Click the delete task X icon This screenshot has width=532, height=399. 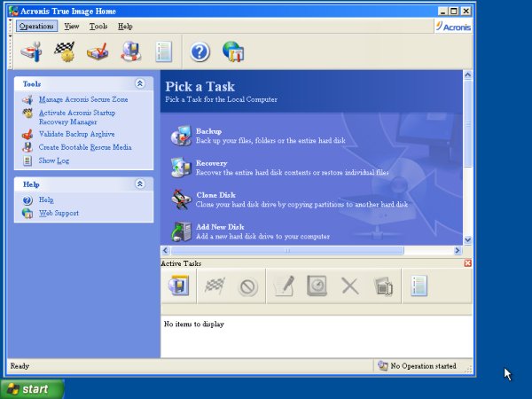(x=350, y=286)
